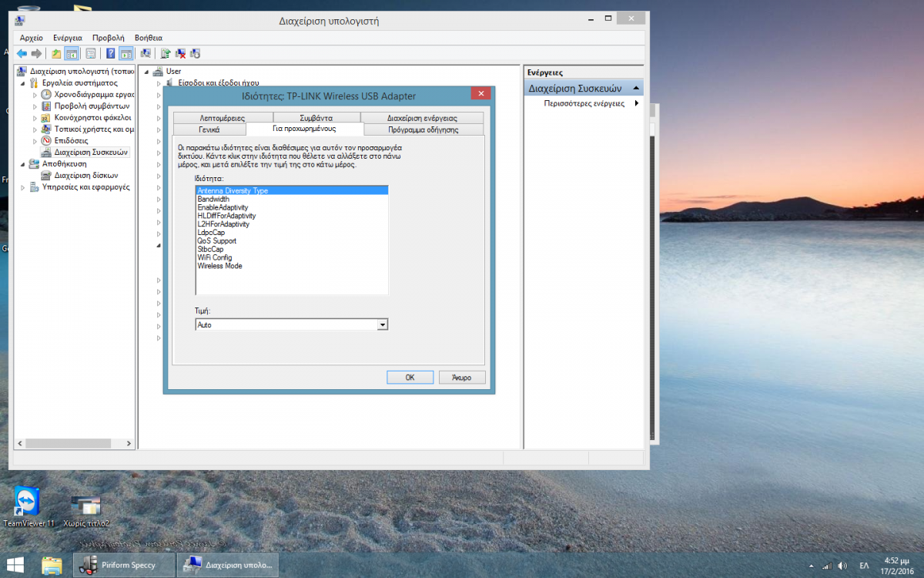Expand the Περισσότερες ενέργειες submenu arrow

[636, 103]
